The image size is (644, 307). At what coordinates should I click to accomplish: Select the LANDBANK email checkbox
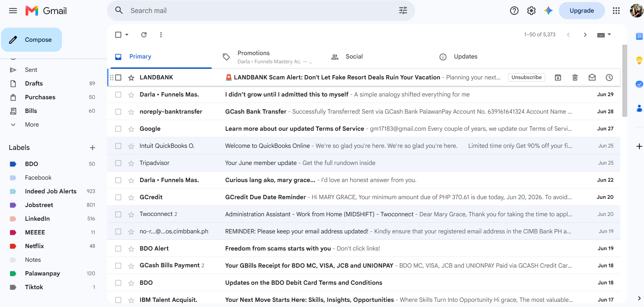tap(118, 77)
